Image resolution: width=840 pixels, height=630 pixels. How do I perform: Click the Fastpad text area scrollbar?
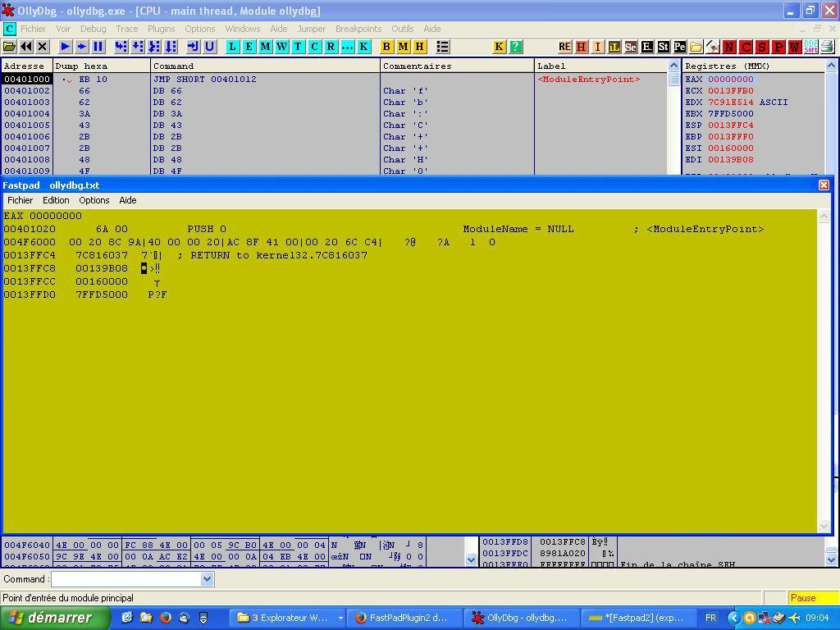824,371
